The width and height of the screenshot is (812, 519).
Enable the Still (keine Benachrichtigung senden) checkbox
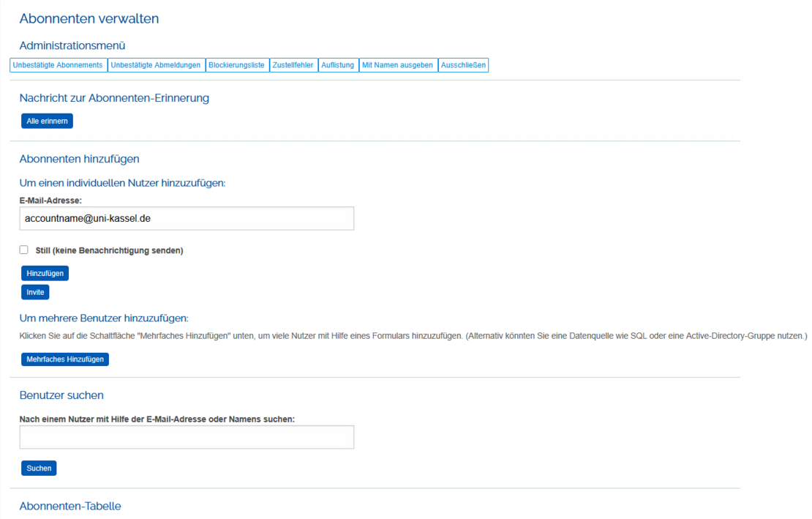[x=24, y=250]
